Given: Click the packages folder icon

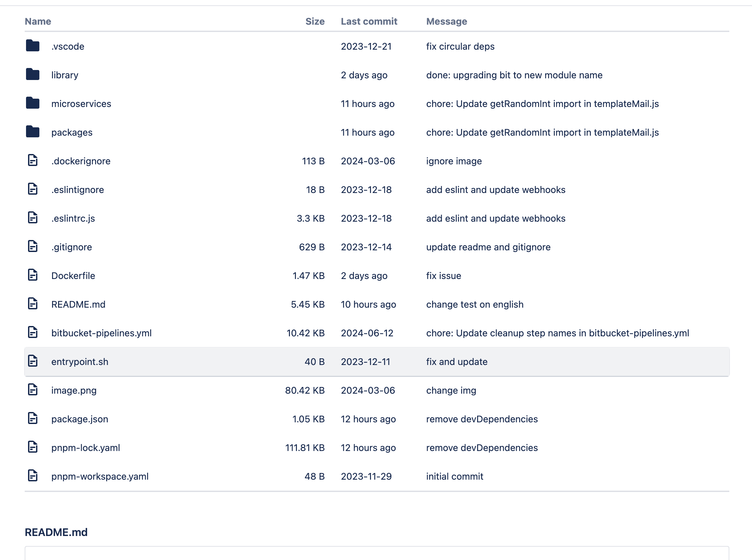Looking at the screenshot, I should point(32,132).
